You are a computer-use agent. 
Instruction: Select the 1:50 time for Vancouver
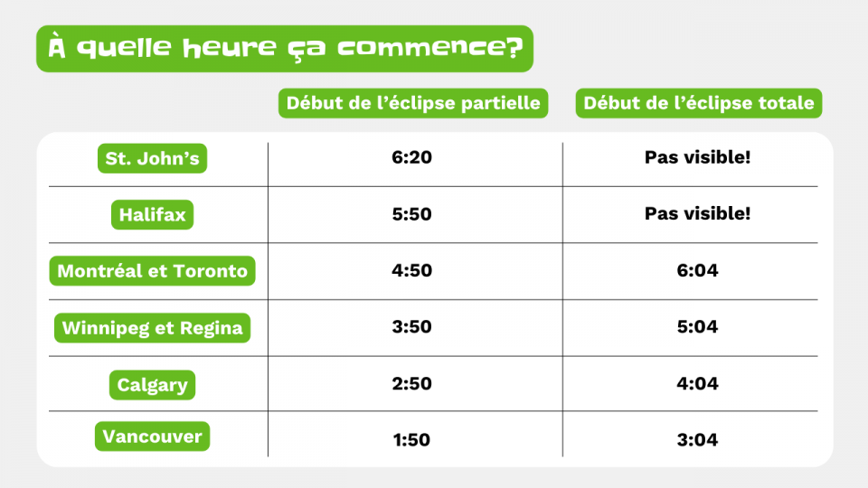(x=412, y=440)
